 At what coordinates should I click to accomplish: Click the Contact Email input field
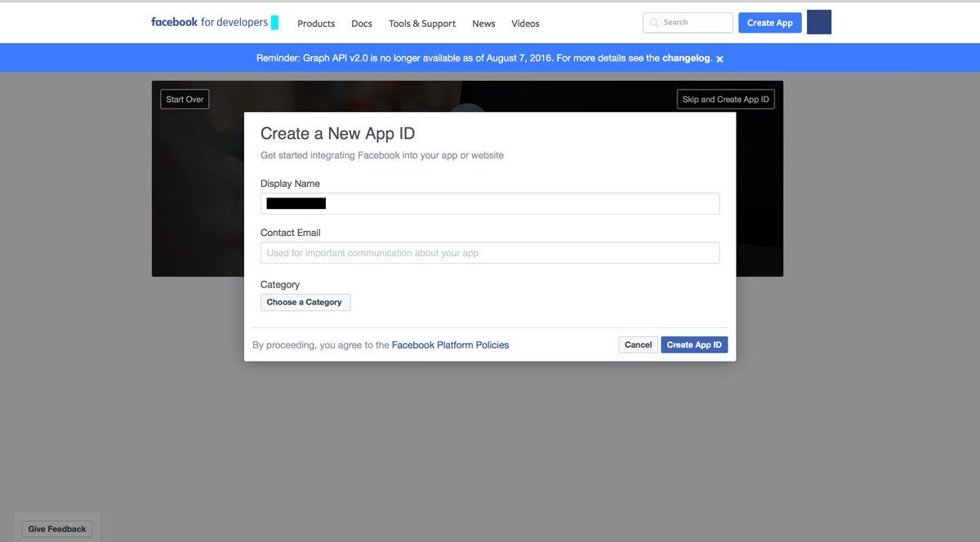(x=490, y=253)
